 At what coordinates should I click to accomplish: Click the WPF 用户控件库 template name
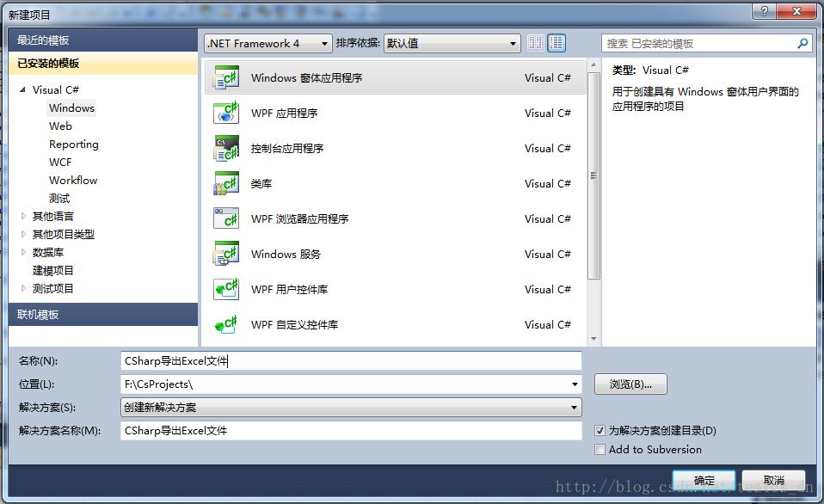(x=290, y=289)
